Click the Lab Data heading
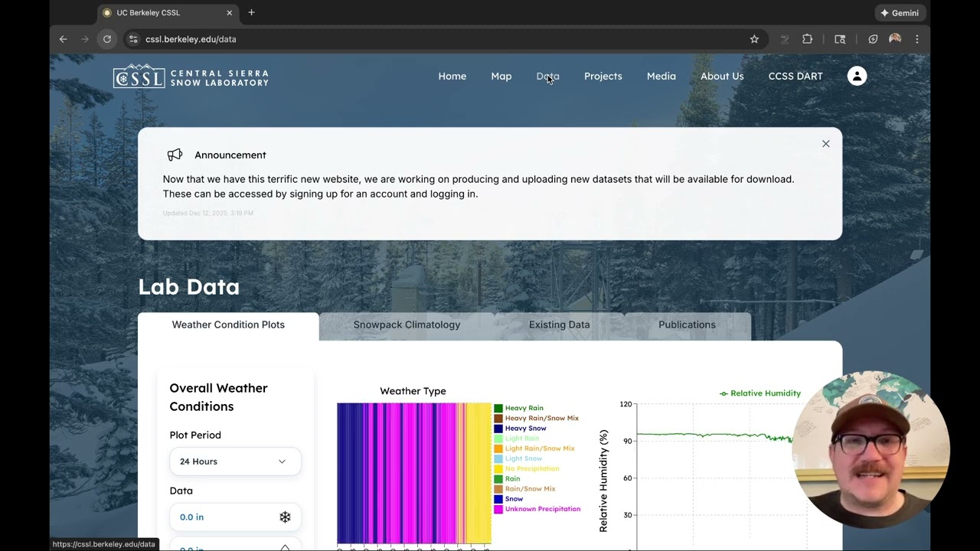Image resolution: width=980 pixels, height=551 pixels. [188, 287]
